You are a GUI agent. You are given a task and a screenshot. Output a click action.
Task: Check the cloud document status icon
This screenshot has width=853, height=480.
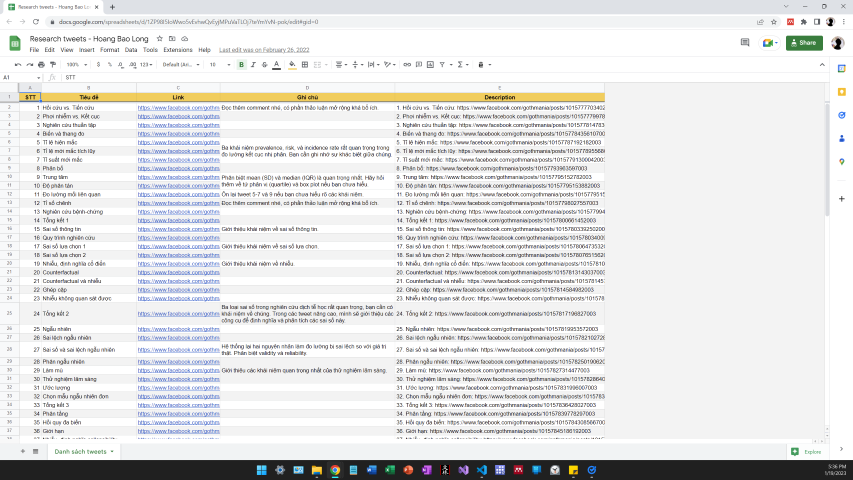point(184,39)
